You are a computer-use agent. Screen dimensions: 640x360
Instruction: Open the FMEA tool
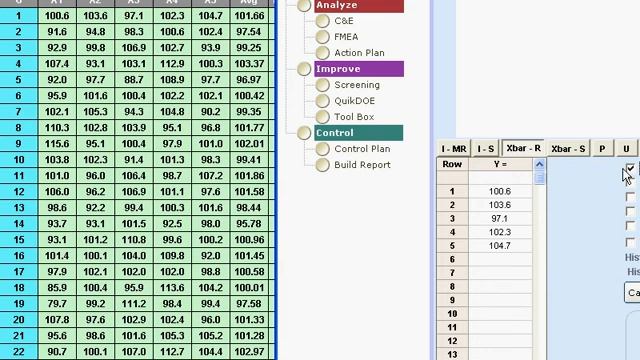(x=346, y=37)
